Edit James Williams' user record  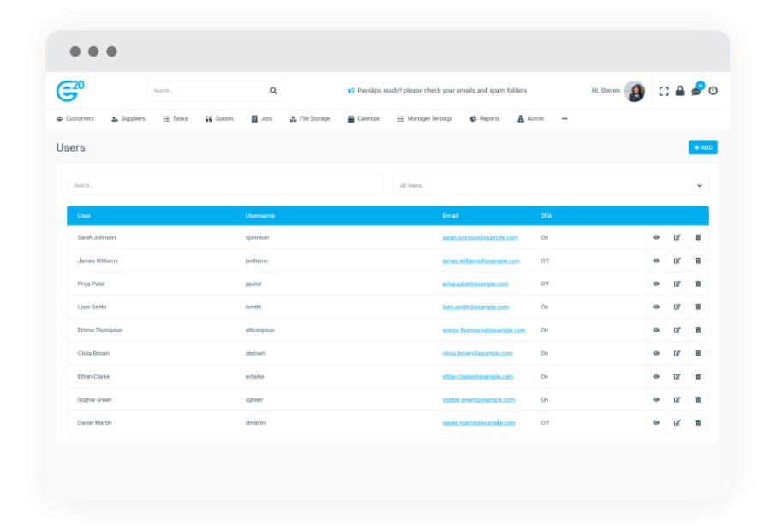coord(677,260)
